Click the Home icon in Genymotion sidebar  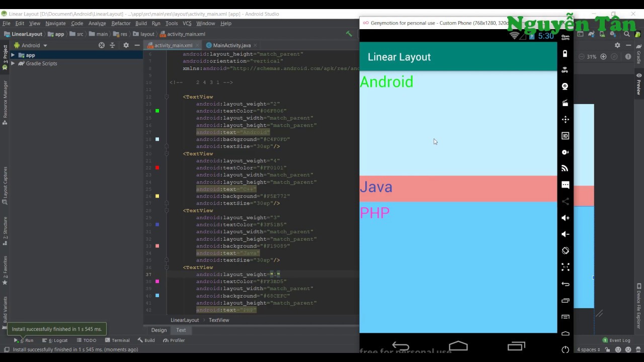point(565,333)
